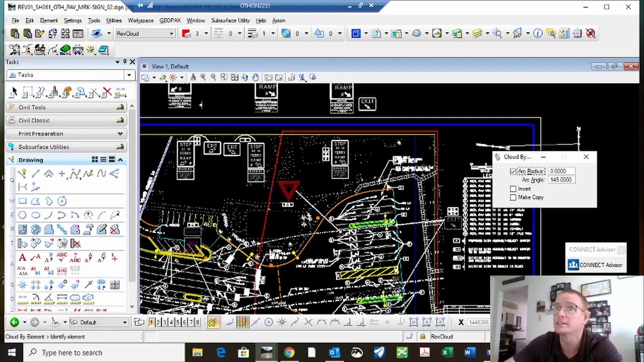Open the GEOPAK menu
This screenshot has height=362, width=644.
point(170,21)
